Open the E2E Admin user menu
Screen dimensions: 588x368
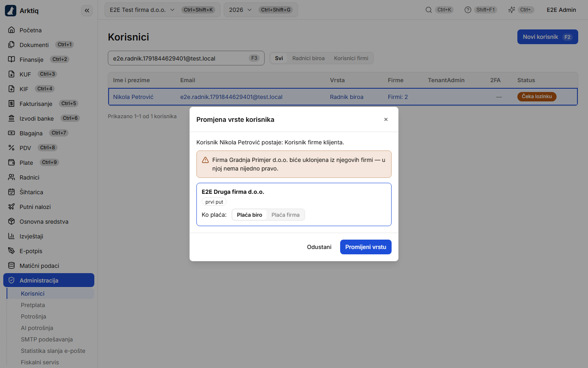coord(561,10)
